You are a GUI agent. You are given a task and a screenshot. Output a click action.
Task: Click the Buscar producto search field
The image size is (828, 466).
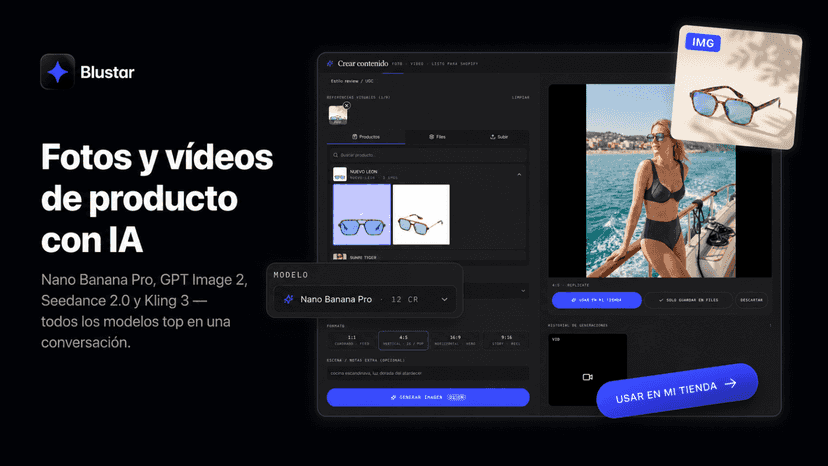click(x=428, y=155)
